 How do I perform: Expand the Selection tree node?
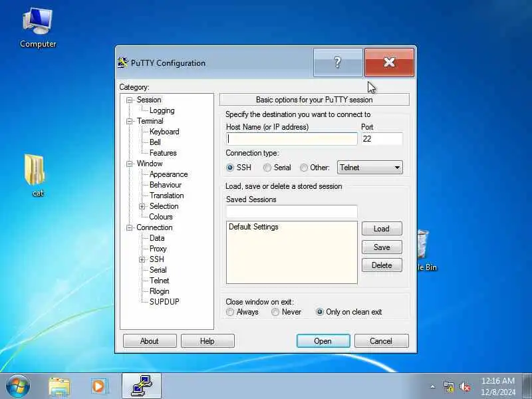[142, 206]
